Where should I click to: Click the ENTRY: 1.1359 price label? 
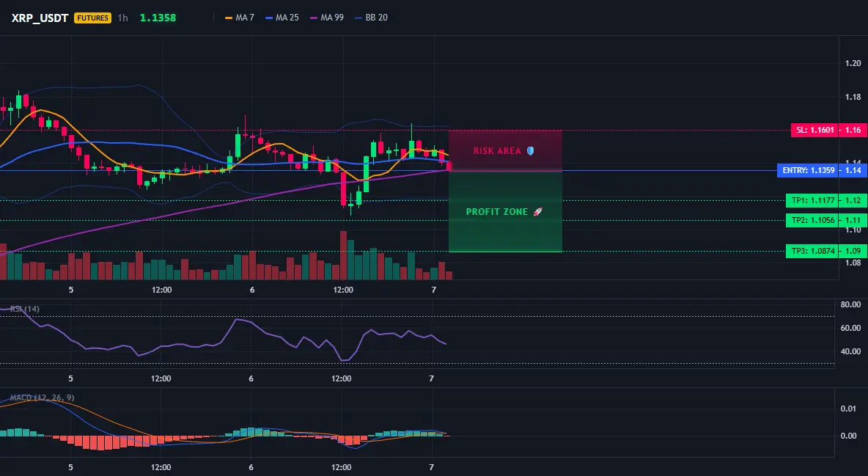(x=808, y=170)
